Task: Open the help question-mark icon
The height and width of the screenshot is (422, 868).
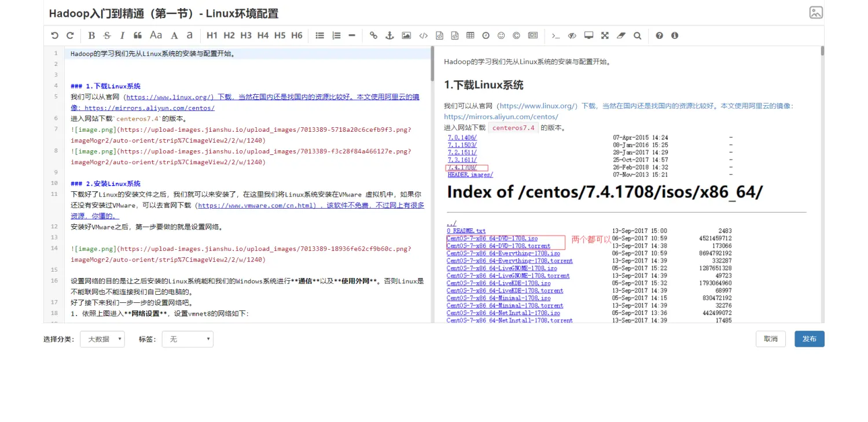Action: (x=660, y=35)
